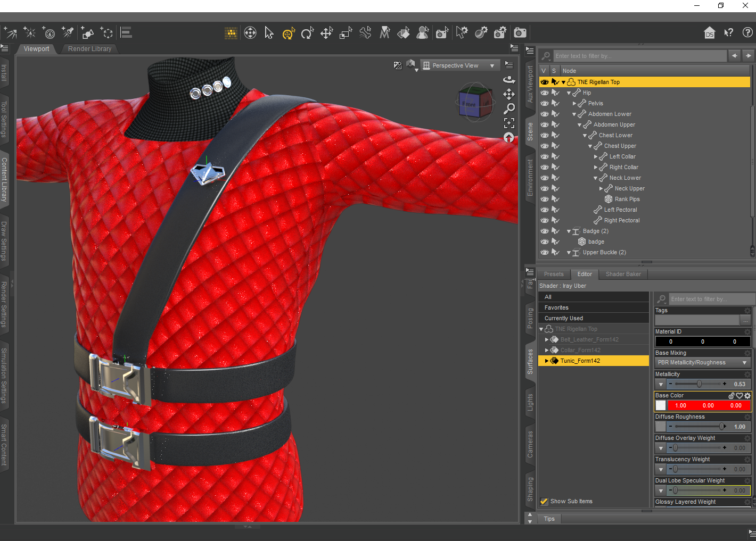Select the Favorites filter

tap(556, 307)
